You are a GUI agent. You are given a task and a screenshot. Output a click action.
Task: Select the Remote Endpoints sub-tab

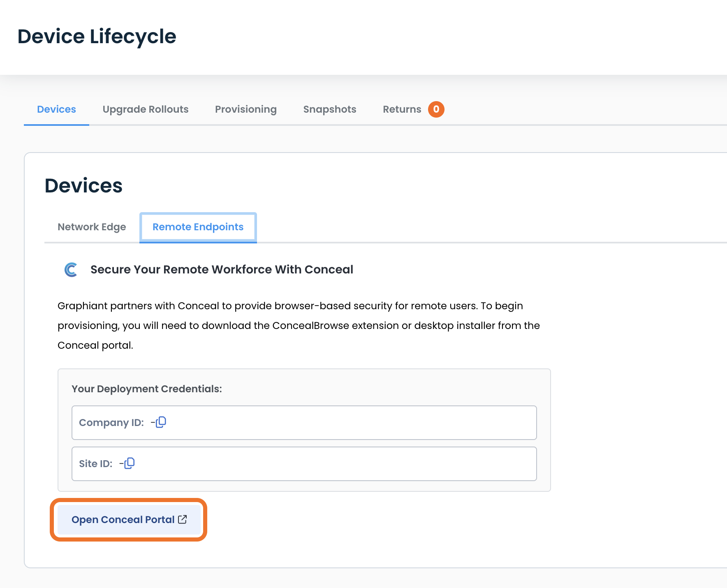click(198, 227)
